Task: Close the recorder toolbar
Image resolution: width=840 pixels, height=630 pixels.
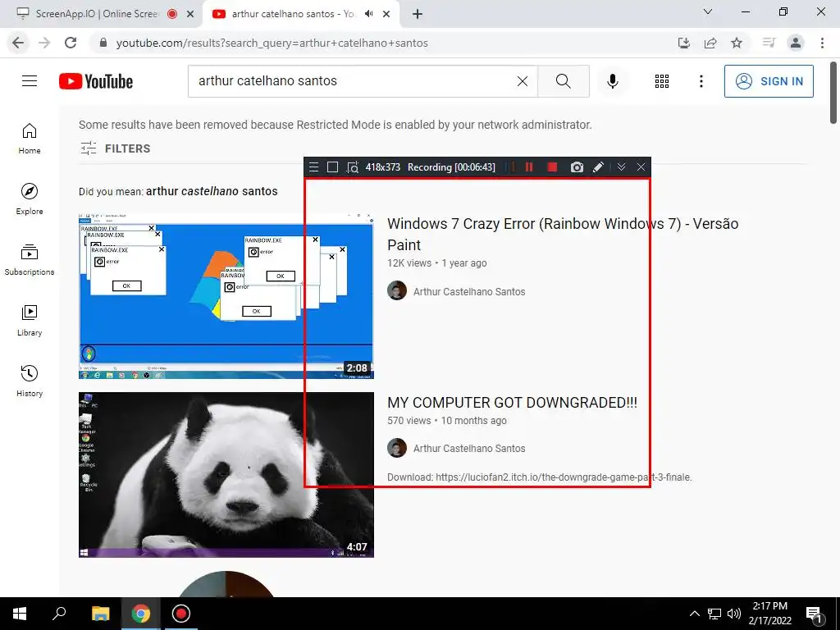Action: coord(641,167)
